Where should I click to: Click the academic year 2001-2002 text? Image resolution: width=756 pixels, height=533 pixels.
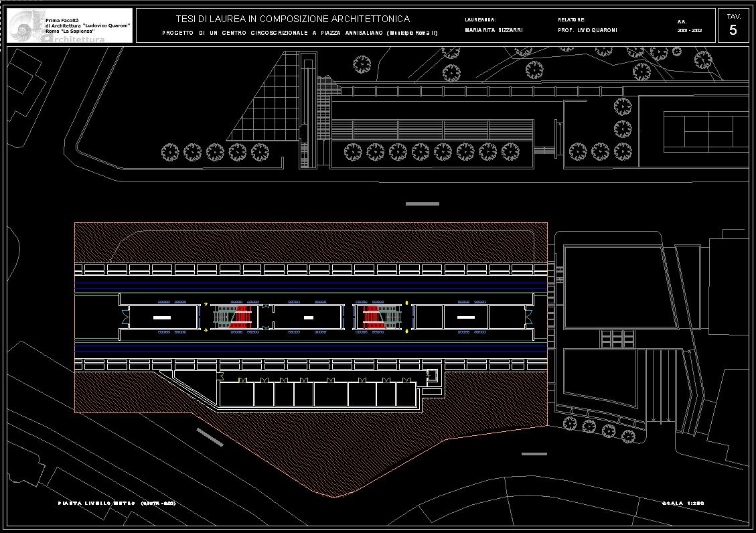coord(690,31)
